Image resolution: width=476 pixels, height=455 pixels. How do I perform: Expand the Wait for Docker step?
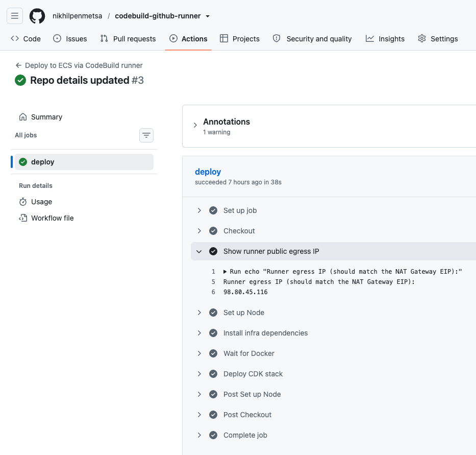click(199, 353)
